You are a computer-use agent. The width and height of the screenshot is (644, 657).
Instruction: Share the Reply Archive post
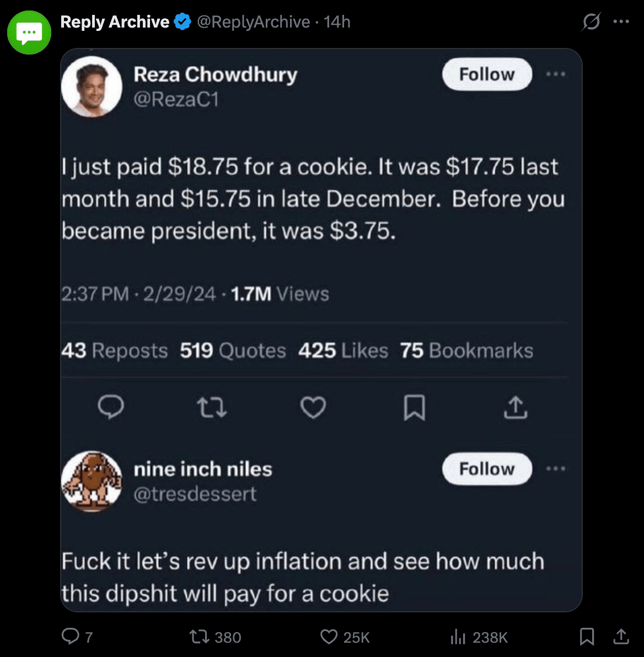click(621, 637)
